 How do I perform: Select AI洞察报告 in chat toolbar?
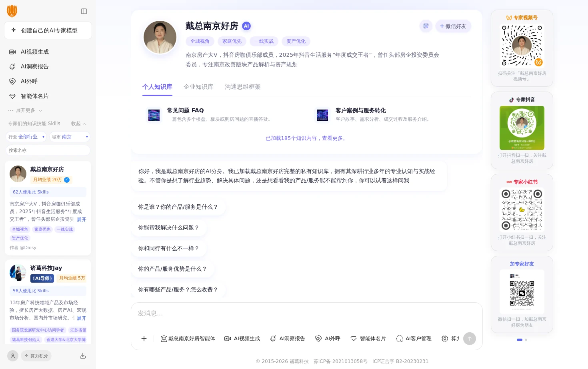tap(288, 339)
